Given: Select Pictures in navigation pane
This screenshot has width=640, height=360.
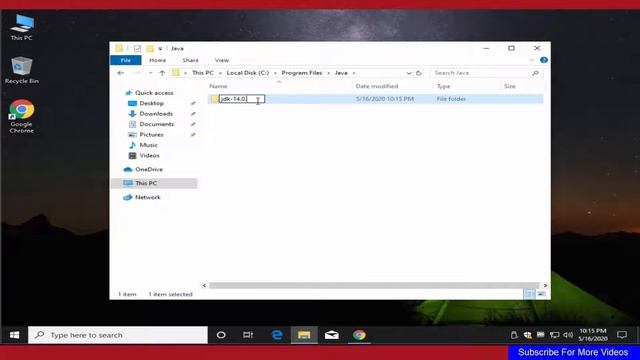Looking at the screenshot, I should pyautogui.click(x=151, y=134).
